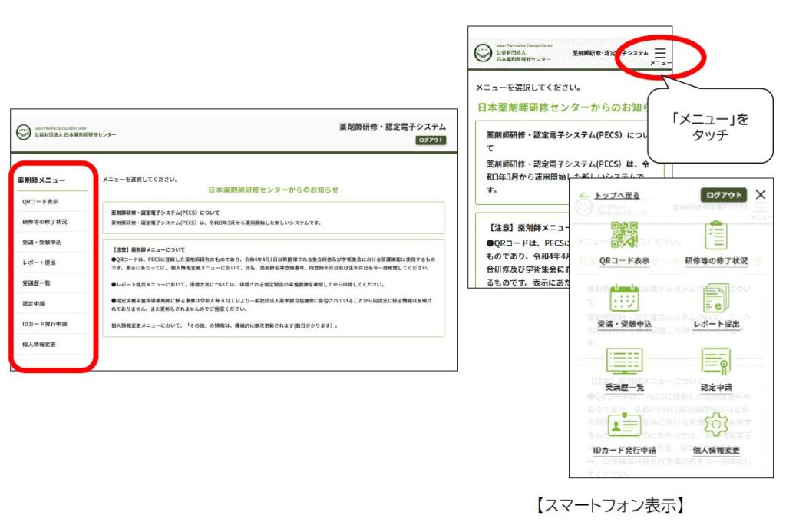Click green ログアウト button in desktop header
This screenshot has height=532, width=786.
click(431, 140)
